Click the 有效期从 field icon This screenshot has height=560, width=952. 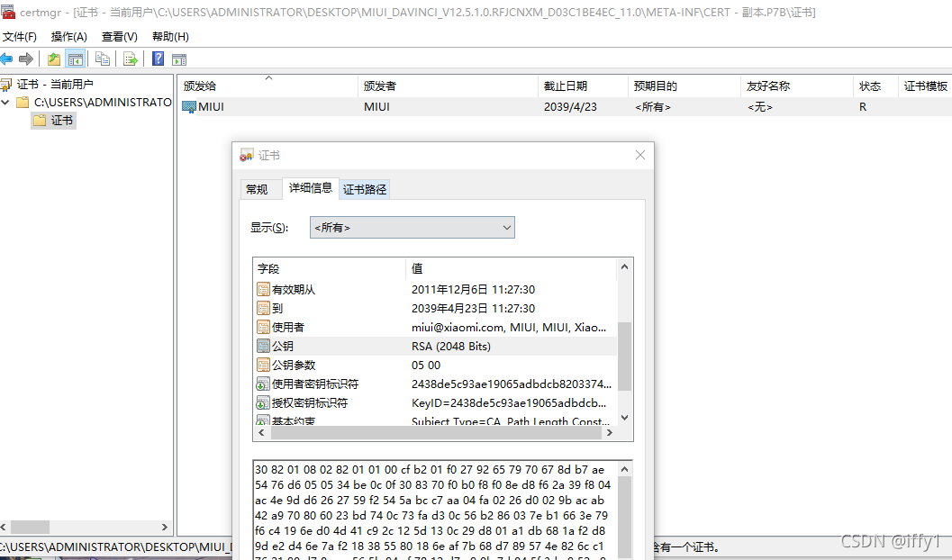point(263,289)
